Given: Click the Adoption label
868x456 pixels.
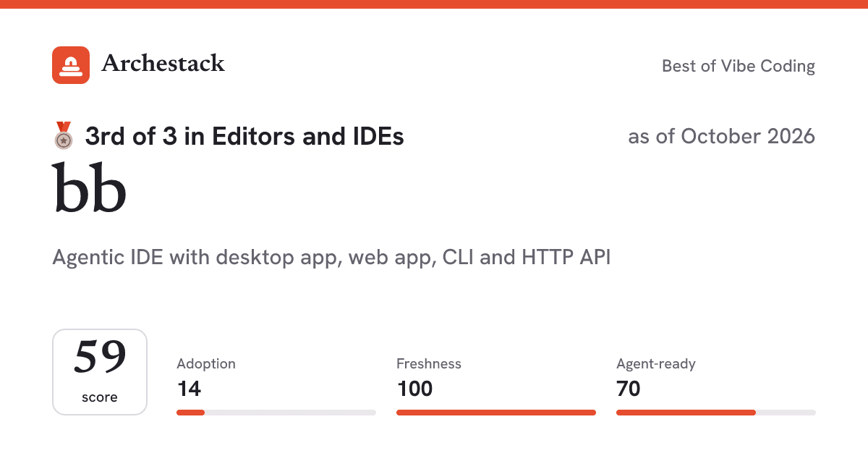Looking at the screenshot, I should (x=206, y=364).
